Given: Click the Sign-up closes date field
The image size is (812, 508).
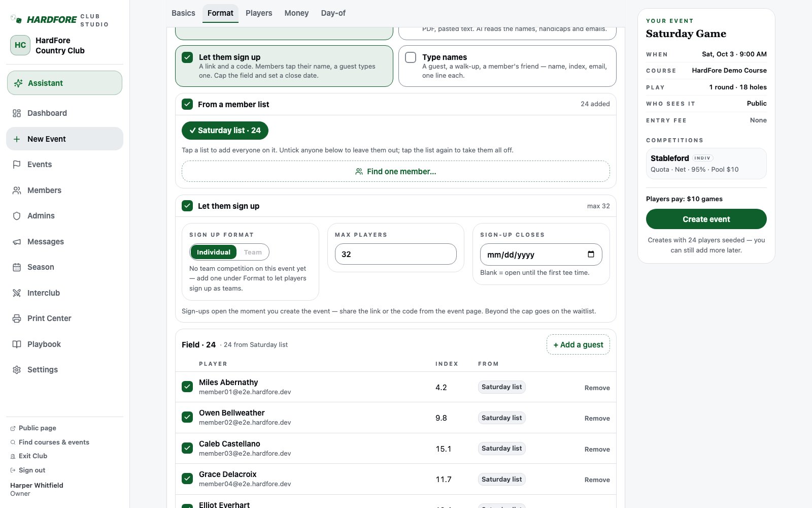Looking at the screenshot, I should point(541,255).
